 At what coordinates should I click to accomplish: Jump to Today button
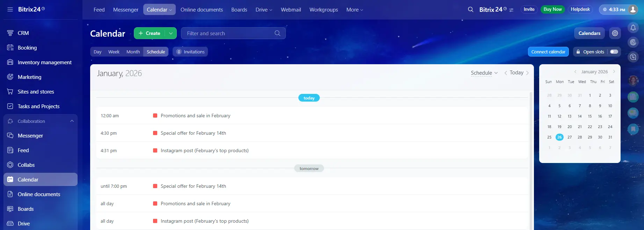click(x=516, y=73)
